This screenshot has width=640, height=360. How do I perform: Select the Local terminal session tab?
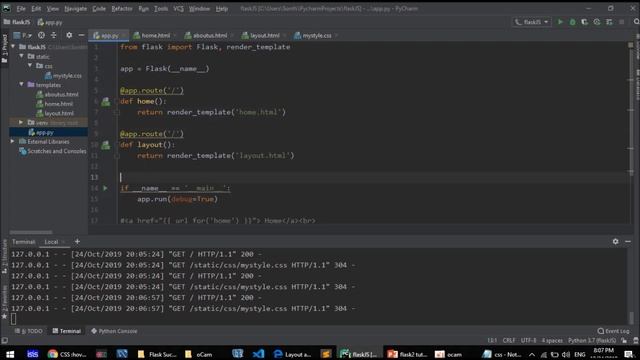[x=51, y=242]
